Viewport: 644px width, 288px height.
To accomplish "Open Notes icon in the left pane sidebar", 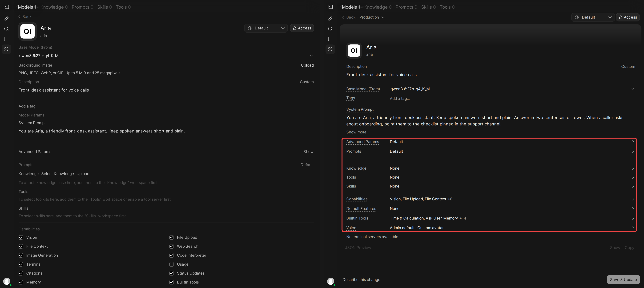I will (7, 39).
